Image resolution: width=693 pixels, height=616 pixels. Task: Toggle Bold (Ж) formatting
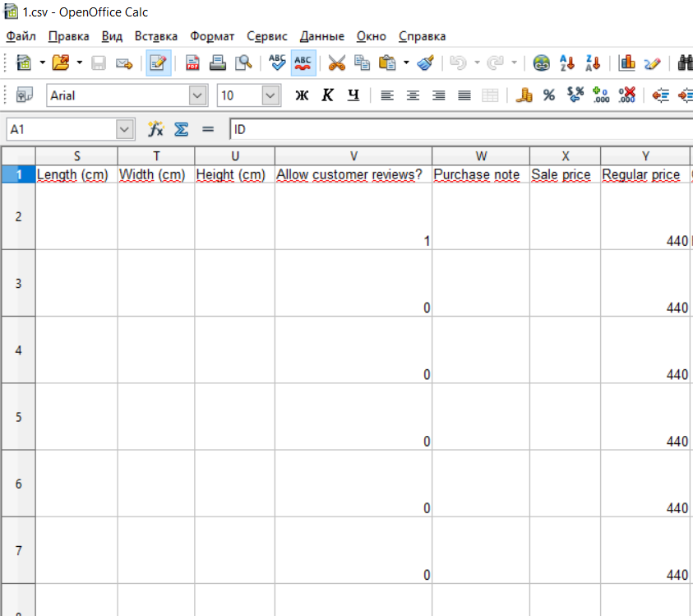302,95
